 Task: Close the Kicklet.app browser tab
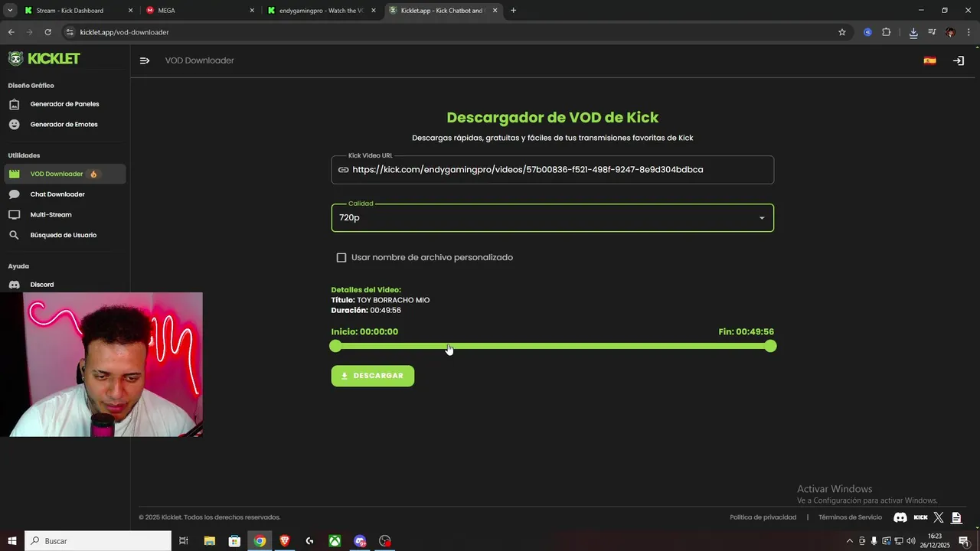(495, 11)
